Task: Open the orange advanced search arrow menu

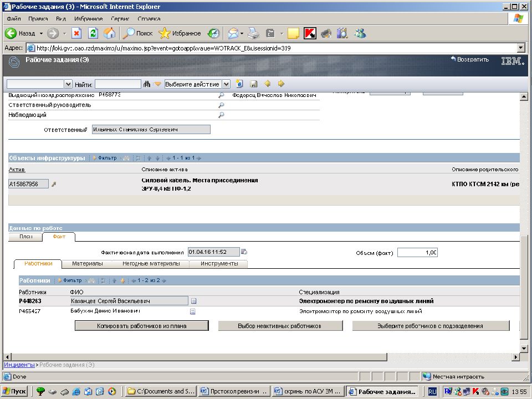Action: pyautogui.click(x=157, y=84)
